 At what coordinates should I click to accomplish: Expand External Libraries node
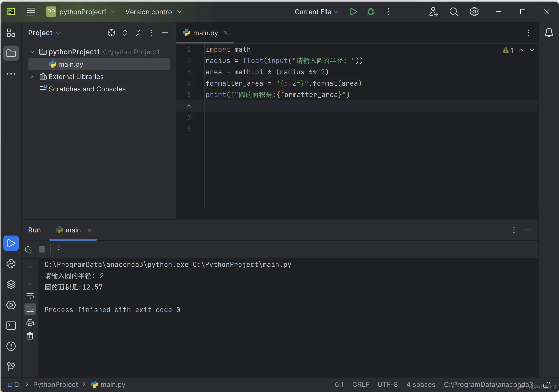32,76
